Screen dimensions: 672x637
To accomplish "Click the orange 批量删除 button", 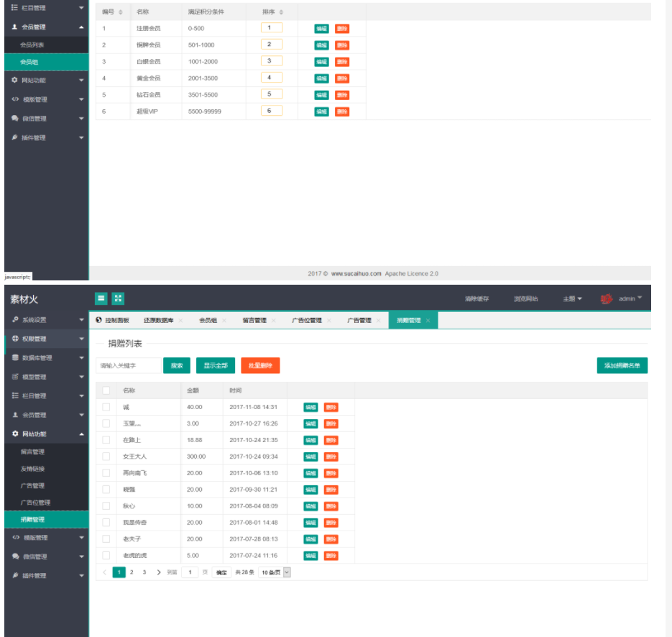I will [x=260, y=365].
